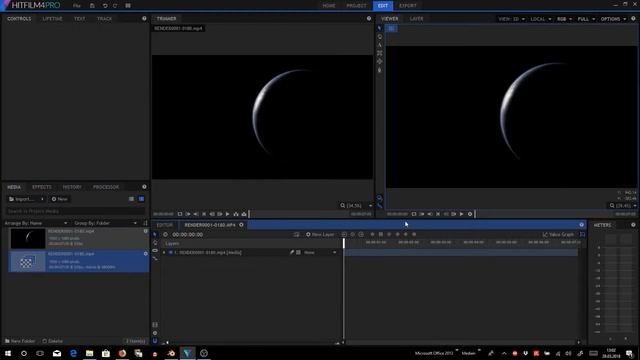The image size is (640, 360).
Task: Click the composite settings gear beside timecode
Action: click(x=165, y=234)
